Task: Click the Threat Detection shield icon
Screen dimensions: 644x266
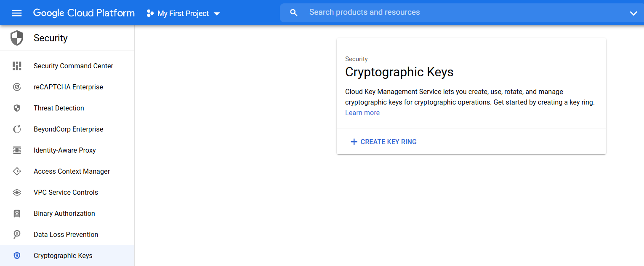Action: (x=17, y=108)
